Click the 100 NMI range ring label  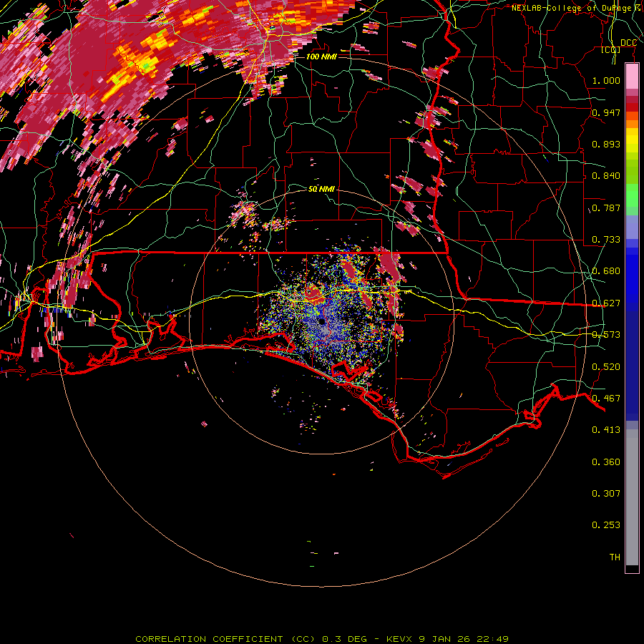[321, 57]
